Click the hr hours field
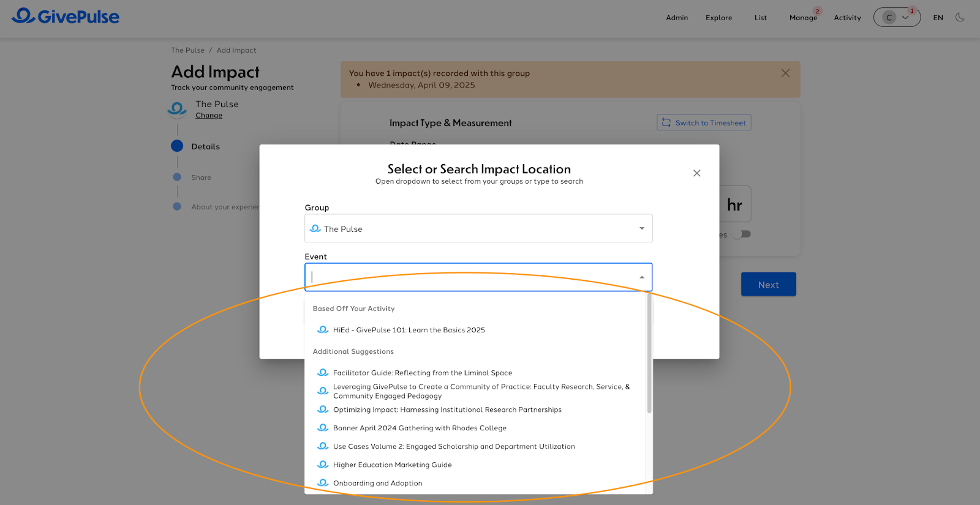Screen dimensions: 980x505 (x=734, y=204)
